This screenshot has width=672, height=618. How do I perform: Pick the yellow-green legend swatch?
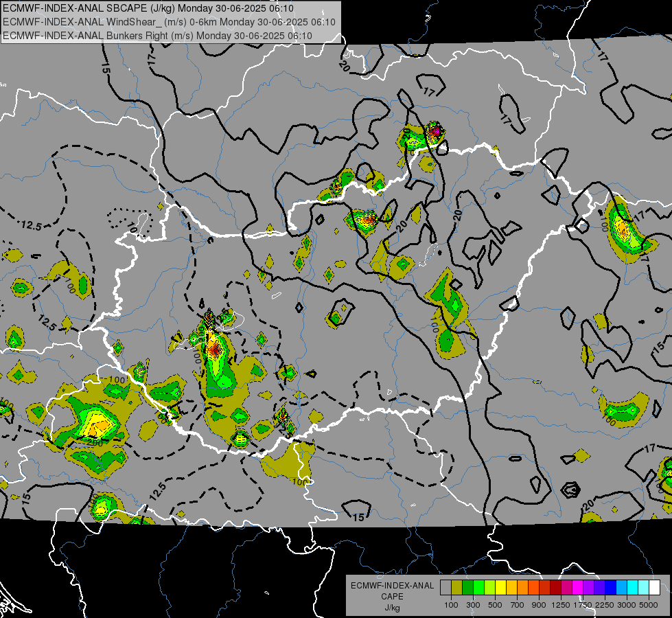(x=490, y=587)
